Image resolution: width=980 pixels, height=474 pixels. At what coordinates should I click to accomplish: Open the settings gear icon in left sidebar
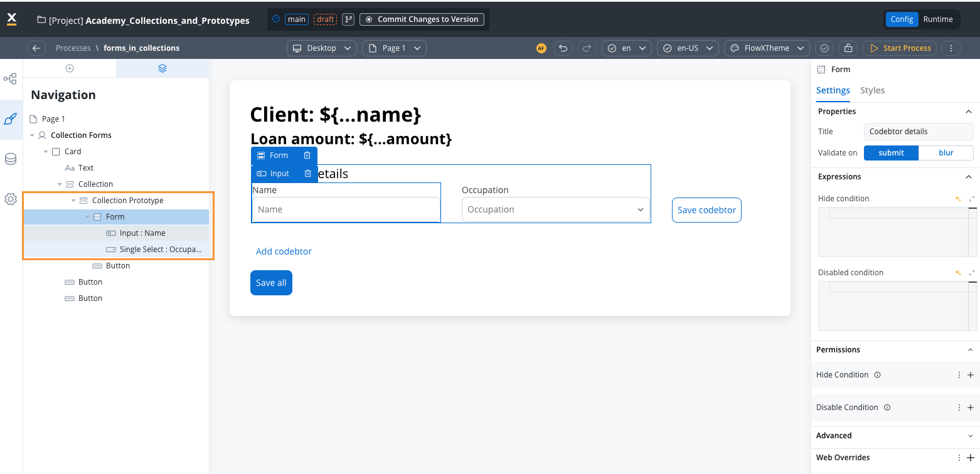tap(11, 199)
